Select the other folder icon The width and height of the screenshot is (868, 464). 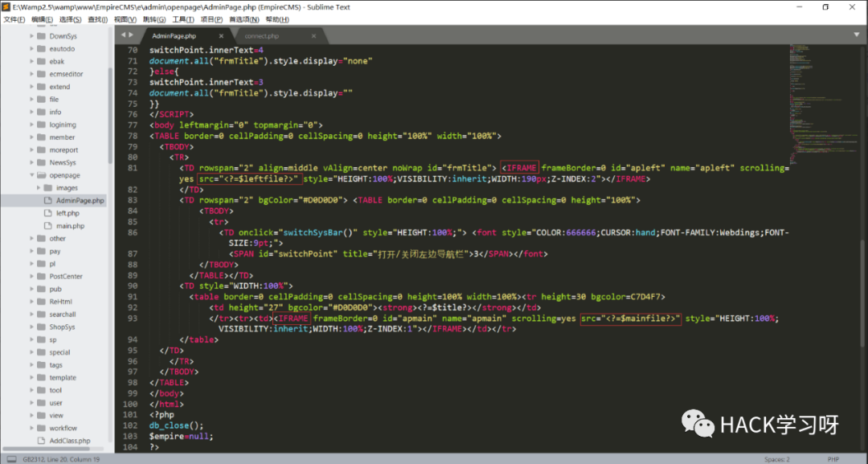click(41, 239)
